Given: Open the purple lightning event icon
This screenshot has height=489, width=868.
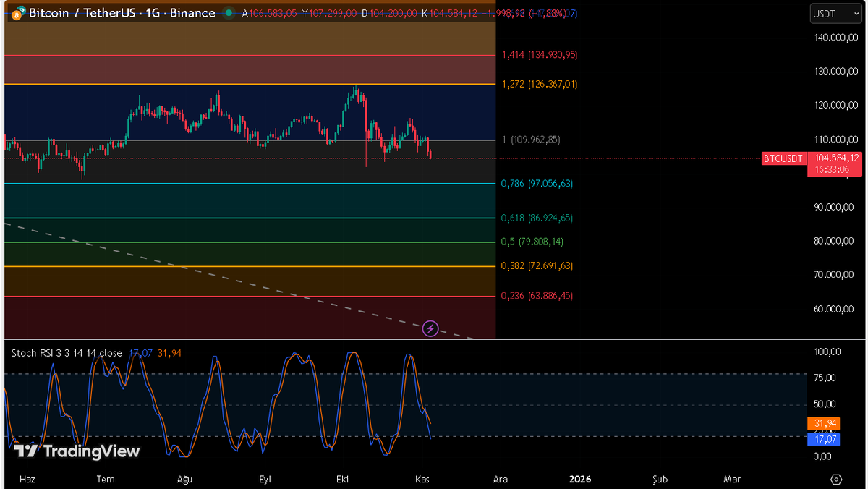Looking at the screenshot, I should (430, 329).
